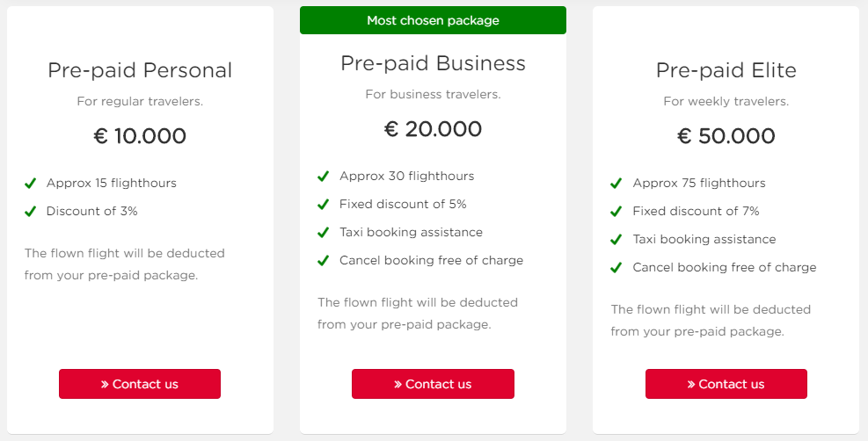Select the Pre-paid Elite heading
Screen dimensions: 868x441
(x=726, y=71)
